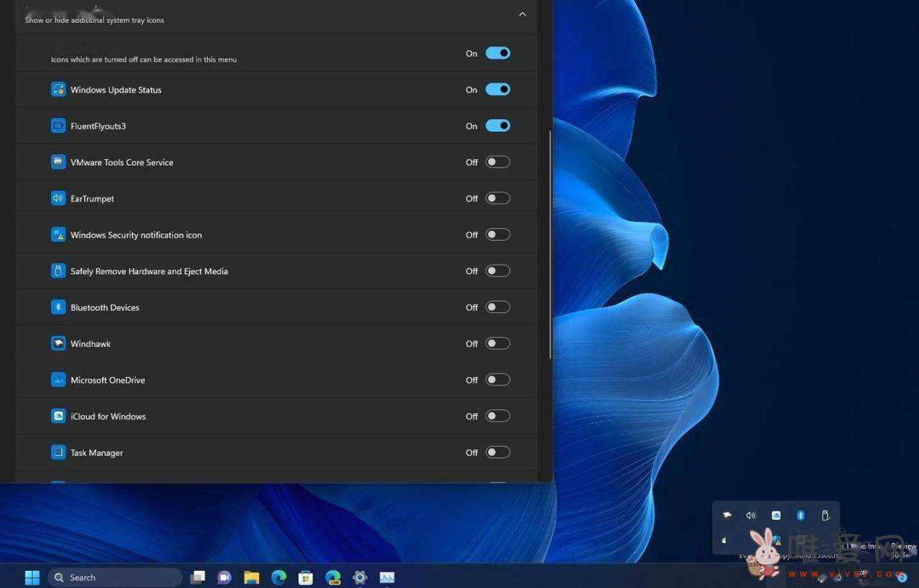Open File Explorer from the taskbar

251,577
